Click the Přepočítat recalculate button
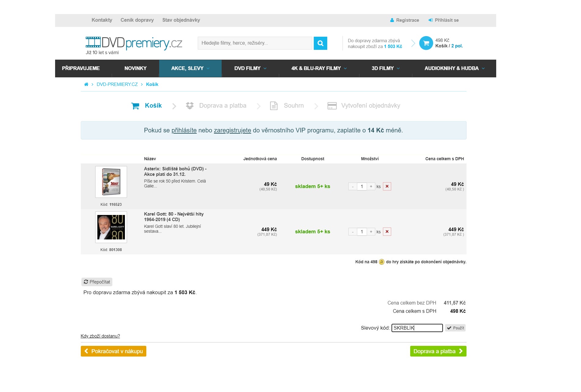The height and width of the screenshot is (392, 581). tap(97, 282)
